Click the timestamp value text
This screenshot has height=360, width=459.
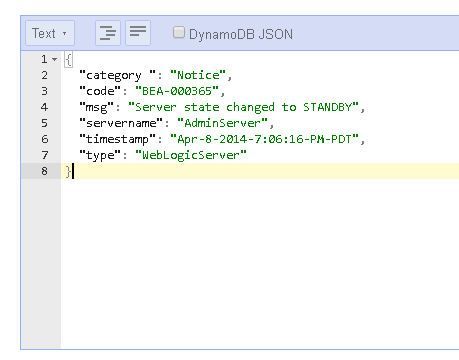click(265, 139)
